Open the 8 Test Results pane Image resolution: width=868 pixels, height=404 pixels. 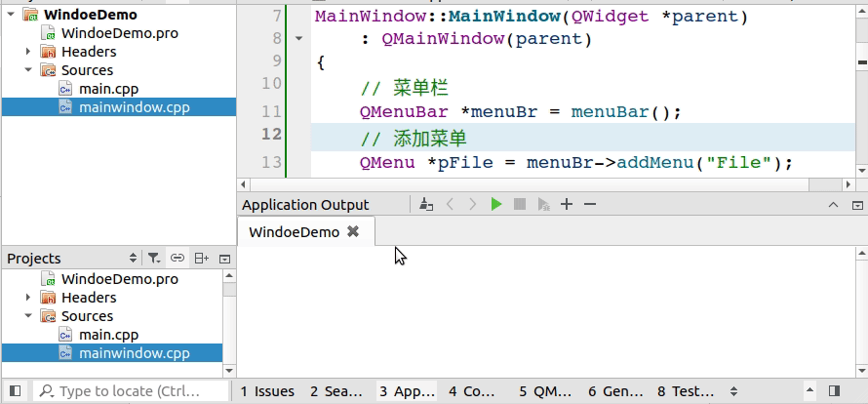686,391
